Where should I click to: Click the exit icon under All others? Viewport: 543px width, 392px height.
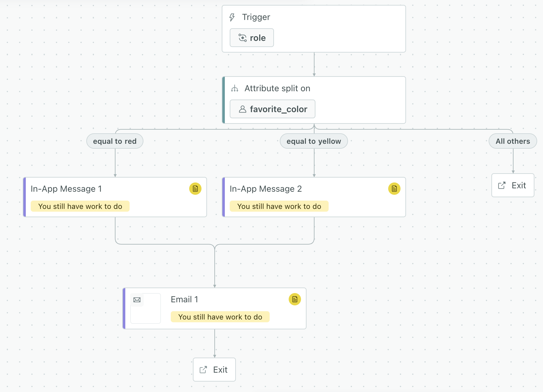click(502, 185)
